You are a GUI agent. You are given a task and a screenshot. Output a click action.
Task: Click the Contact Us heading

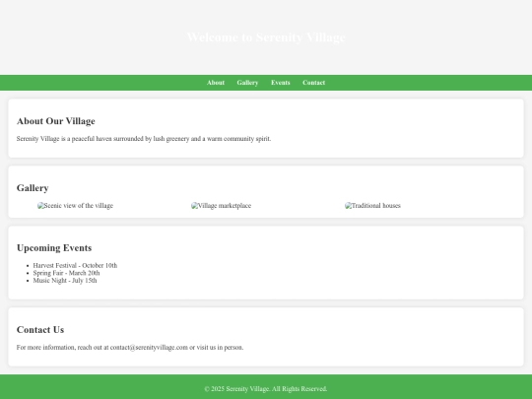click(x=40, y=329)
